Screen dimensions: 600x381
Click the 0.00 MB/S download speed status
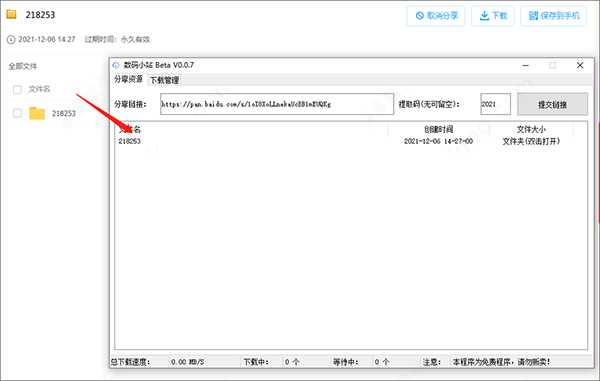(188, 362)
